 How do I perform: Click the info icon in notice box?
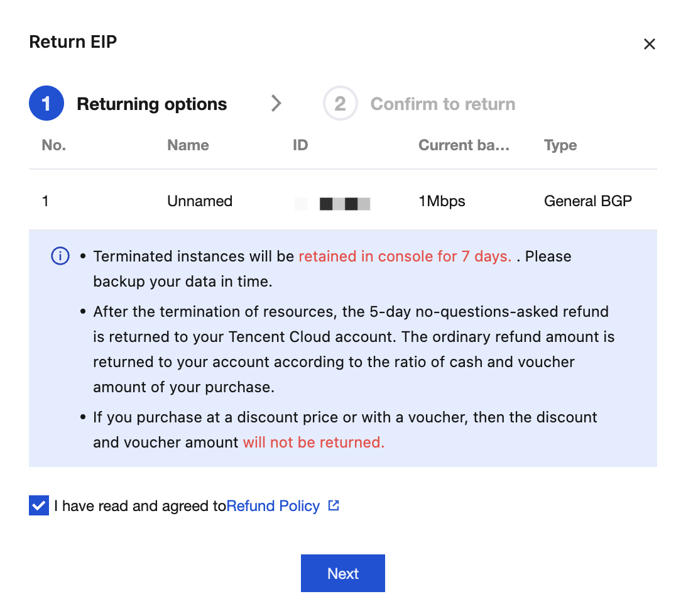click(x=60, y=256)
